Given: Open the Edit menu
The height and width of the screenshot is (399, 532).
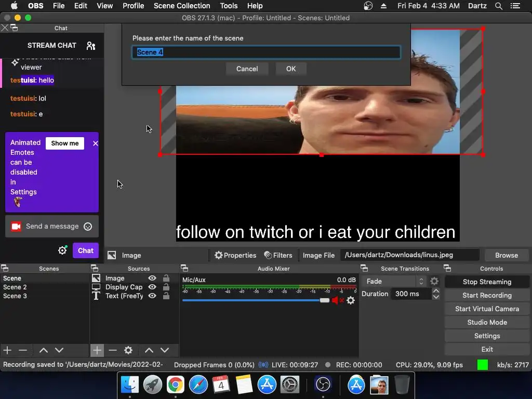Looking at the screenshot, I should [x=81, y=6].
